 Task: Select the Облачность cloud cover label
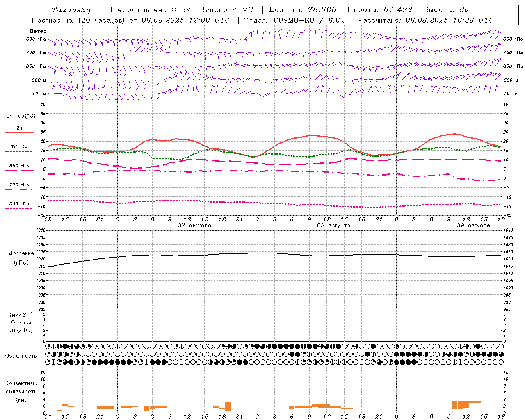[x=21, y=356]
